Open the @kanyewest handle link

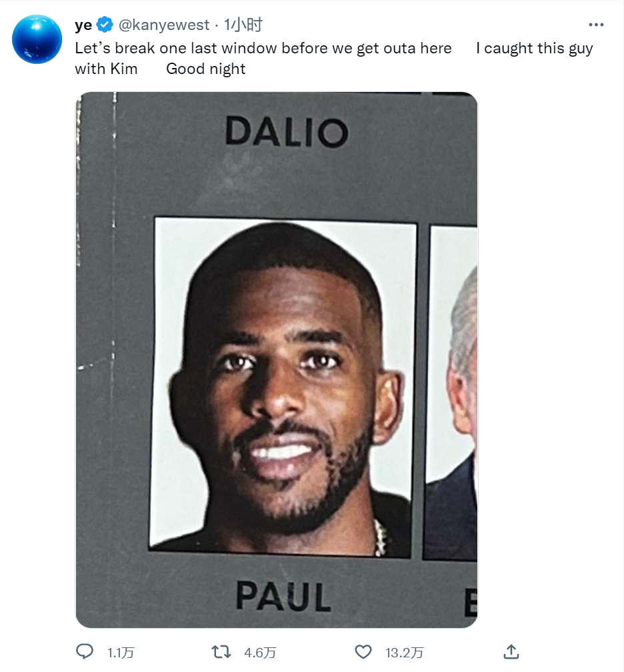click(164, 25)
